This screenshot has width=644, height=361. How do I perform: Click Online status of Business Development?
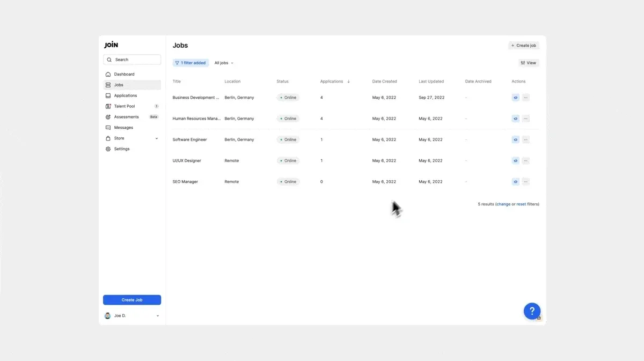(x=288, y=98)
